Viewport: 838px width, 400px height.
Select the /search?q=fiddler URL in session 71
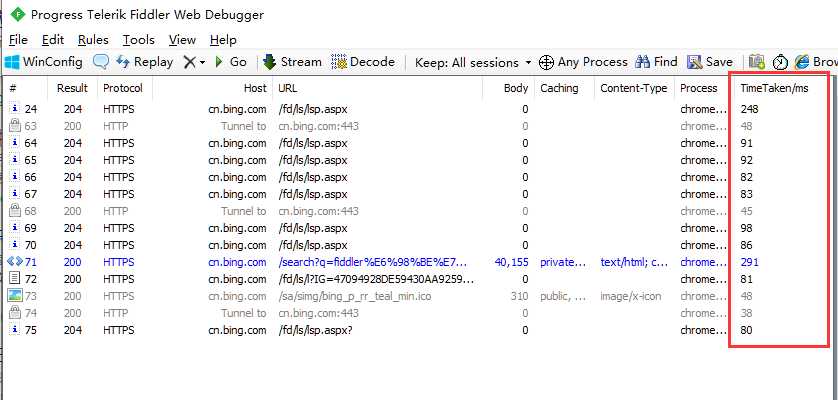[373, 263]
